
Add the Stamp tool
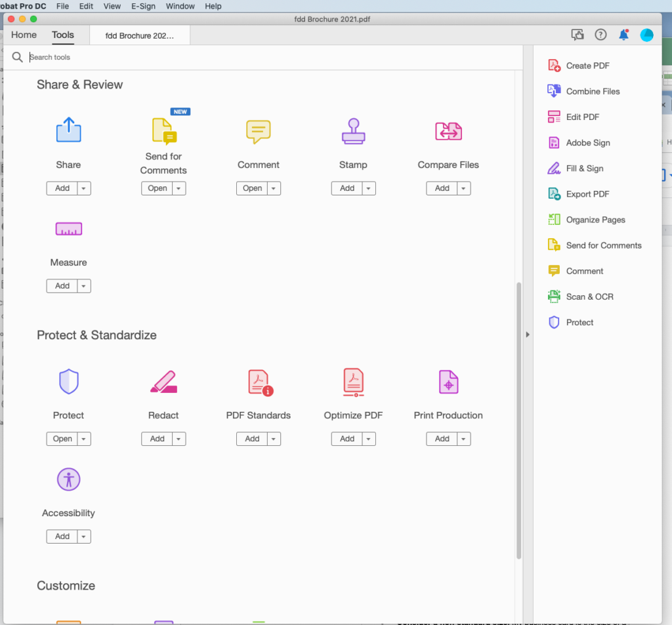click(347, 188)
